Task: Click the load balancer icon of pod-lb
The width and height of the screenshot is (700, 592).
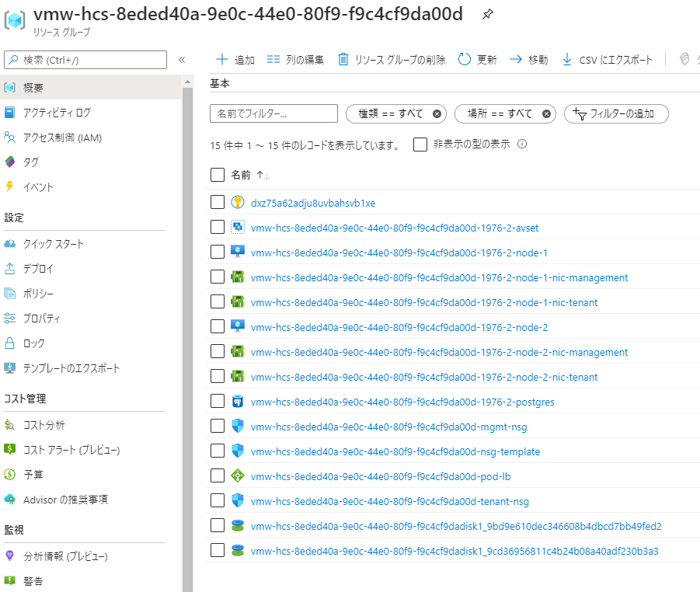Action: [238, 476]
